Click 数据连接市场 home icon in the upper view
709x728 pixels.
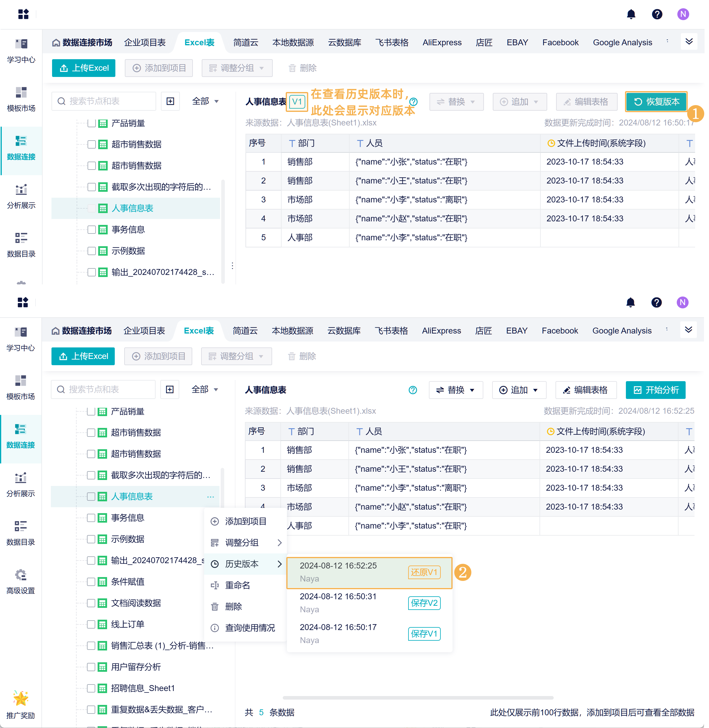coord(56,43)
